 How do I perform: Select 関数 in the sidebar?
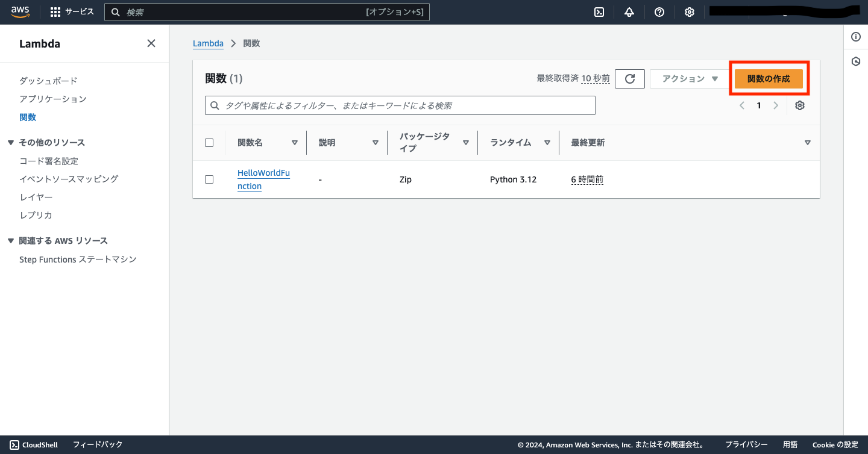coord(28,117)
